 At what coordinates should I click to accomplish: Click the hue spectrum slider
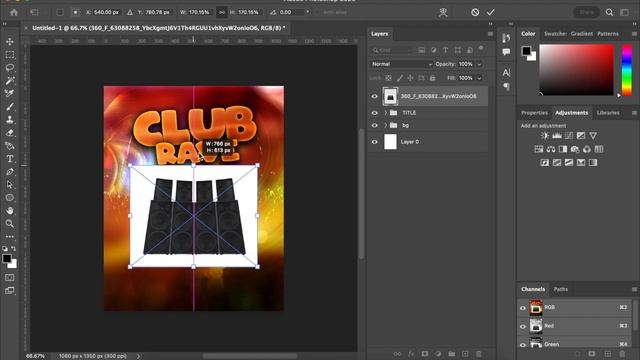[x=627, y=71]
